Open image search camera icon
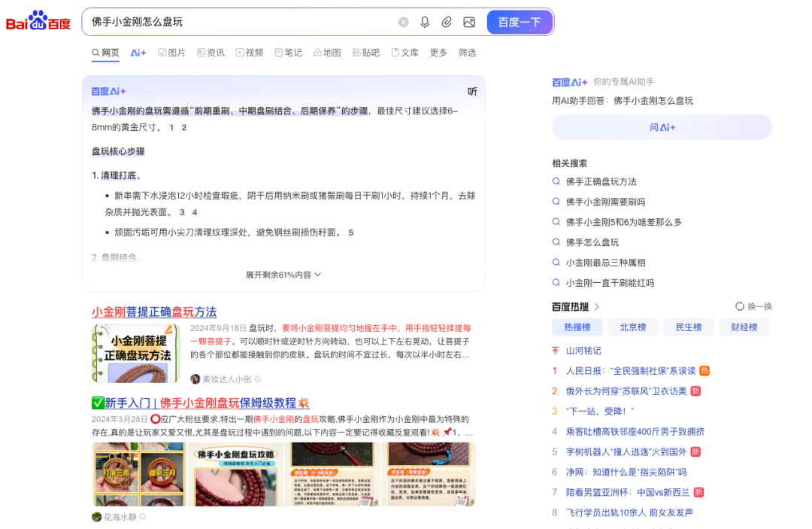This screenshot has width=812, height=529. coord(469,22)
